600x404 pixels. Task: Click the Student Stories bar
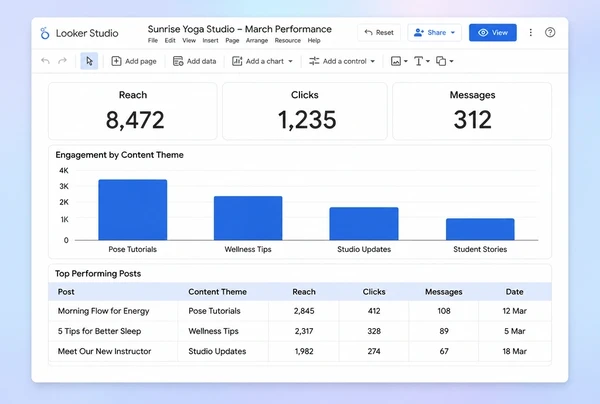480,229
